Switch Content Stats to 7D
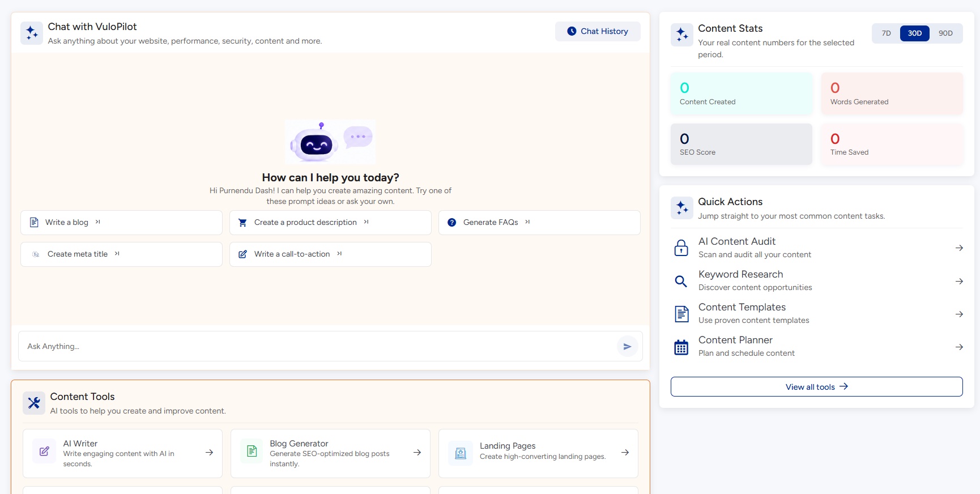Viewport: 980px width, 494px height. coord(887,33)
